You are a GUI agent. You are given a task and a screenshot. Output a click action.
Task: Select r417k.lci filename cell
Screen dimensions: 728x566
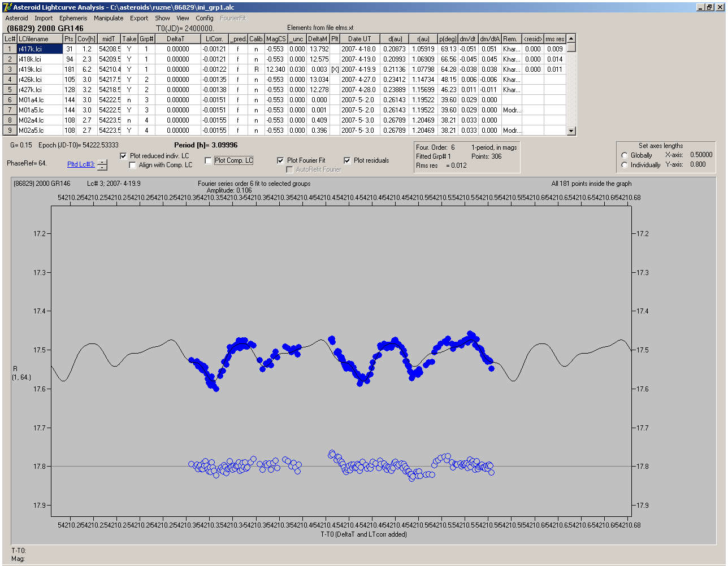[x=40, y=49]
